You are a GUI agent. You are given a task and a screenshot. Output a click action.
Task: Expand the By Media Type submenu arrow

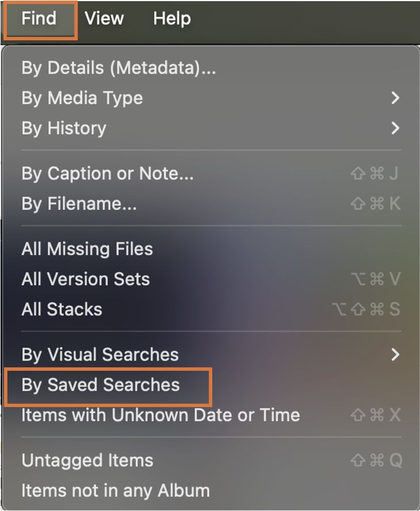pos(395,98)
